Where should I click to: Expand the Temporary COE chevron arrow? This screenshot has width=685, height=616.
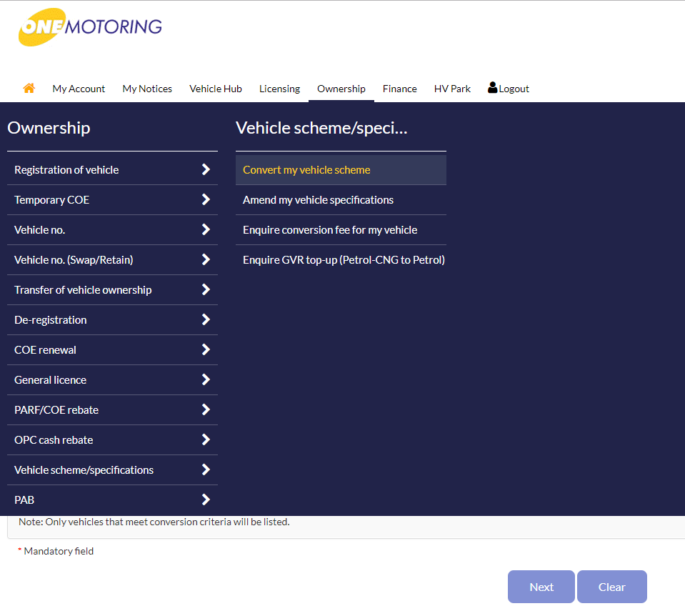[206, 199]
